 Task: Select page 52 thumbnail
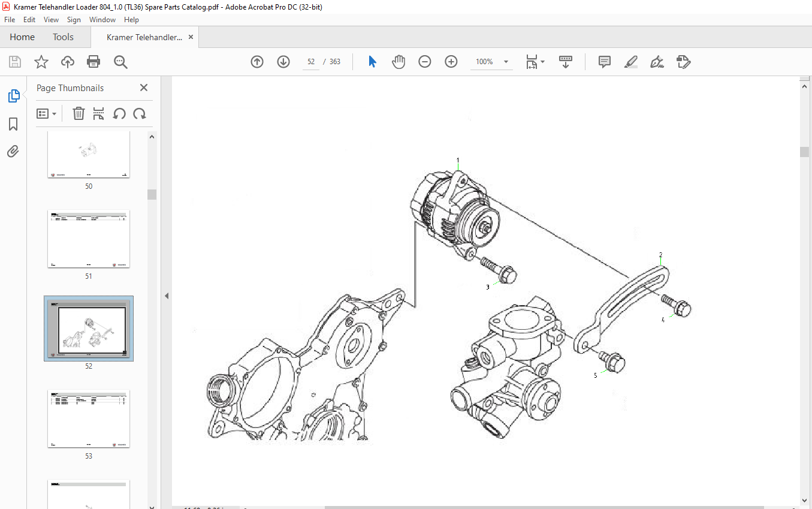tap(89, 328)
